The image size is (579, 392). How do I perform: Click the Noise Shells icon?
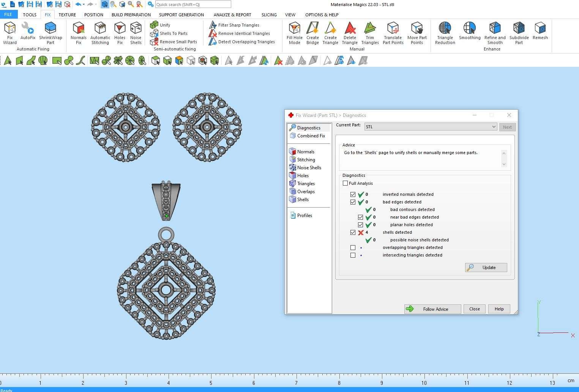[136, 33]
